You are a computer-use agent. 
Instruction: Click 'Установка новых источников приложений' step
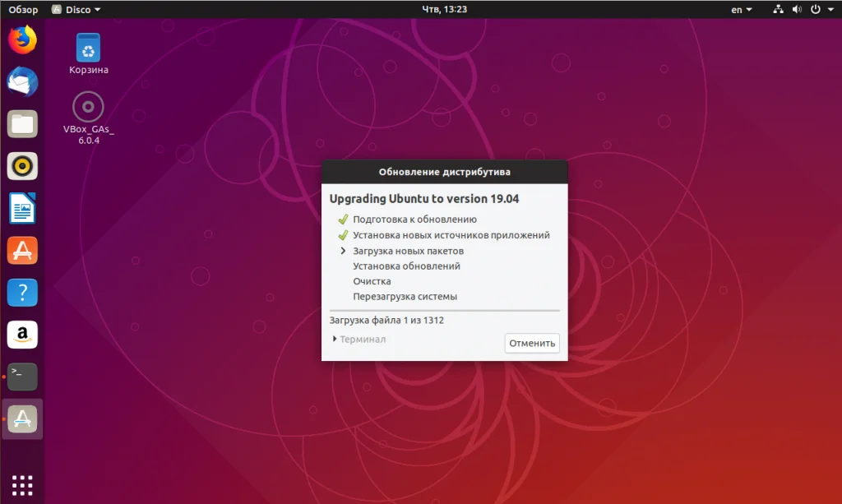(451, 235)
